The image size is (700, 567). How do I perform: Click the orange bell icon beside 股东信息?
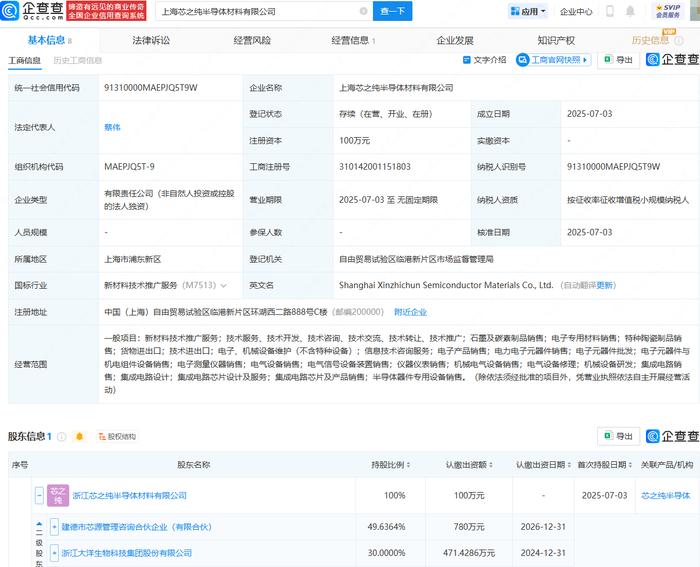tap(80, 437)
